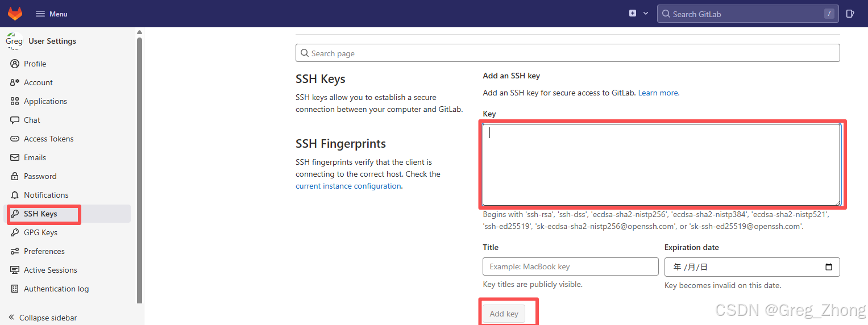Screen dimensions: 868x325
Task: Click the GPG Keys key icon
Action: (15, 232)
